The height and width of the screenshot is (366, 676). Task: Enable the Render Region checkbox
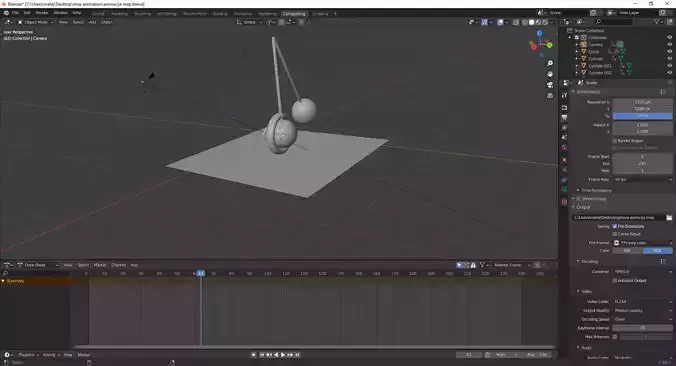click(615, 141)
